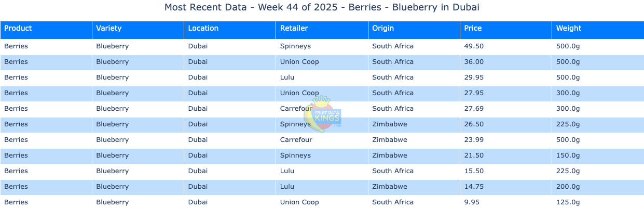Click the 125.0g weight cell
Viewport: 644px width, 208px height.
(568, 202)
